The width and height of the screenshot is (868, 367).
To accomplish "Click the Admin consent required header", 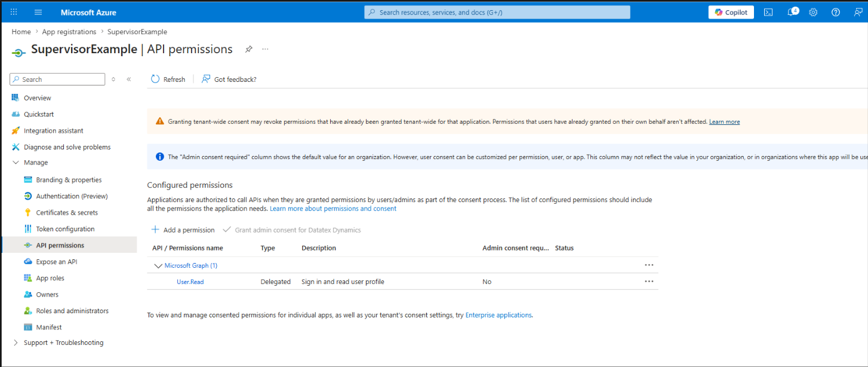I will pos(516,248).
